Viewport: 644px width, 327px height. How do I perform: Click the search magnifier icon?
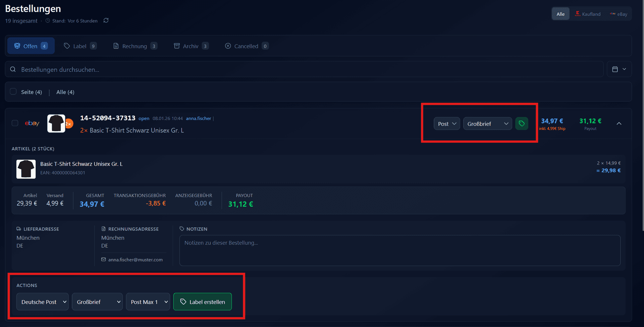click(x=13, y=69)
